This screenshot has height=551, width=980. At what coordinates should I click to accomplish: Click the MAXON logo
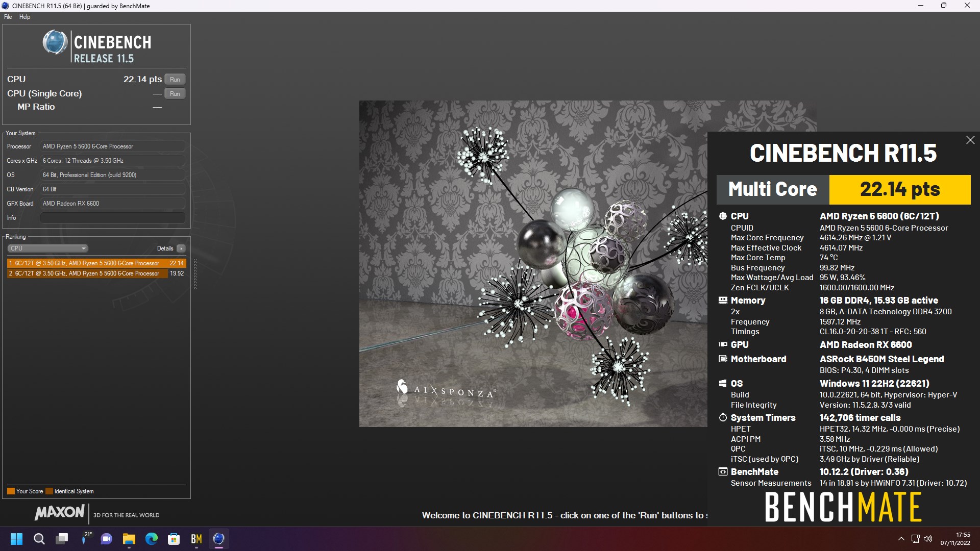point(60,512)
